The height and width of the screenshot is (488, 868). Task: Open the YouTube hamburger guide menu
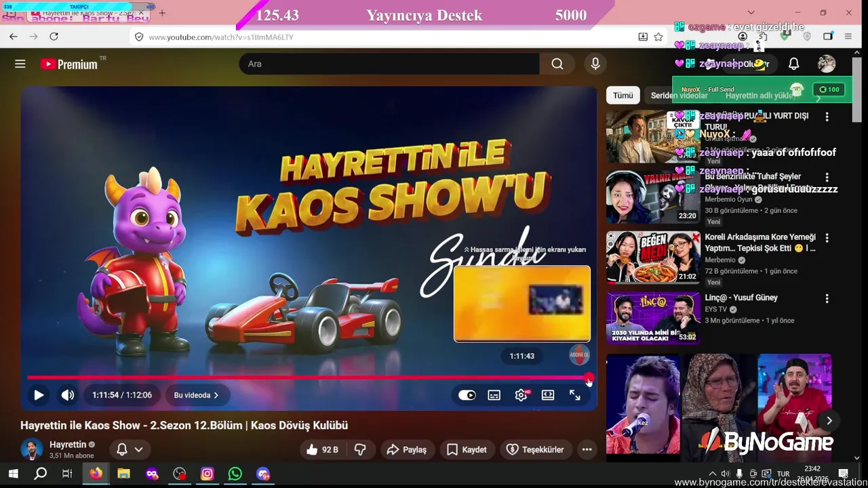20,64
